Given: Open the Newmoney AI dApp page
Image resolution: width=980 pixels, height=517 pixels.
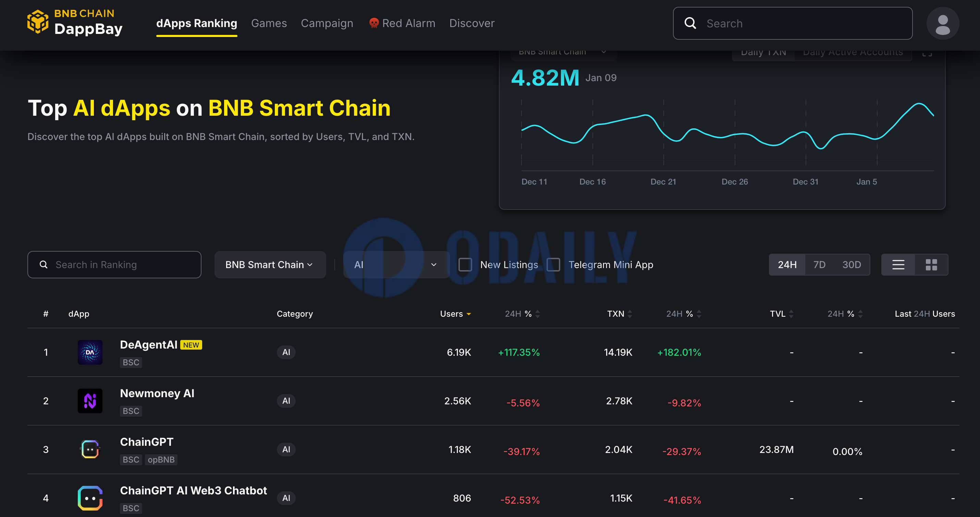Looking at the screenshot, I should click(x=157, y=393).
